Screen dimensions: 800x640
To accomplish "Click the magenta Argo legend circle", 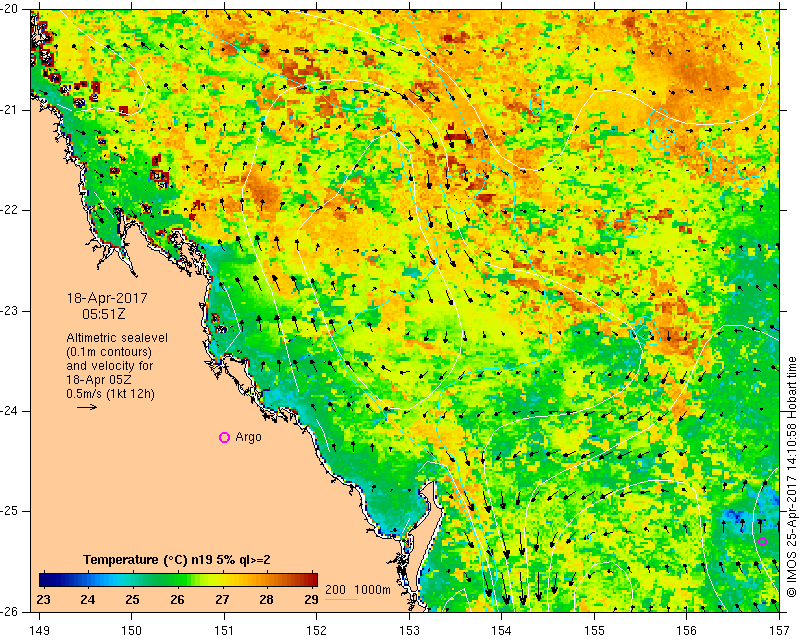I will point(224,437).
